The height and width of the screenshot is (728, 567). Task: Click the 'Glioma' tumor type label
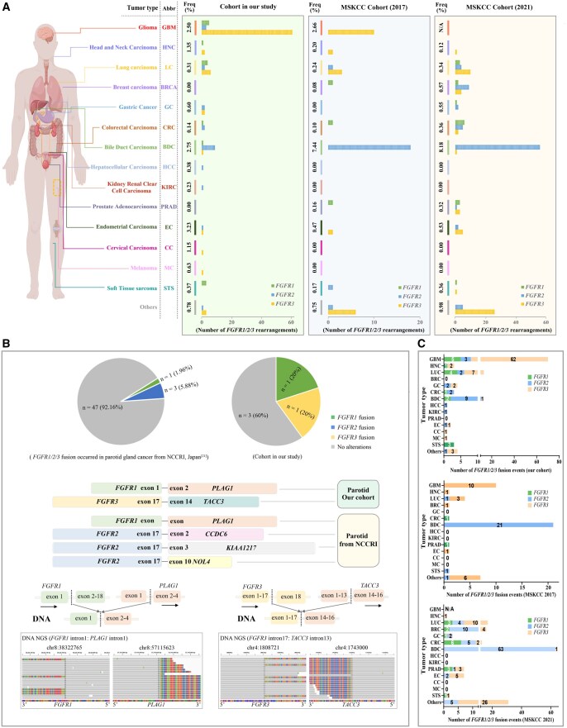click(148, 27)
